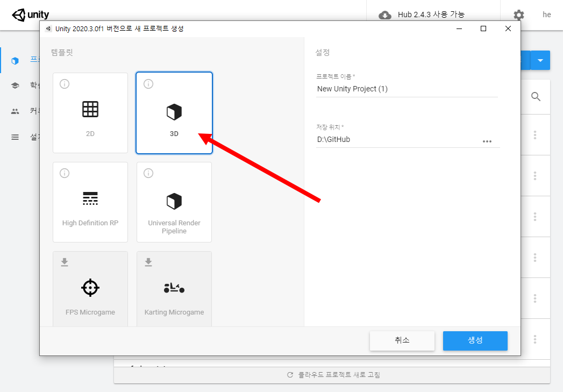Screen dimensions: 563x392
Task: Open the Community people sidebar icon
Action: pos(15,111)
